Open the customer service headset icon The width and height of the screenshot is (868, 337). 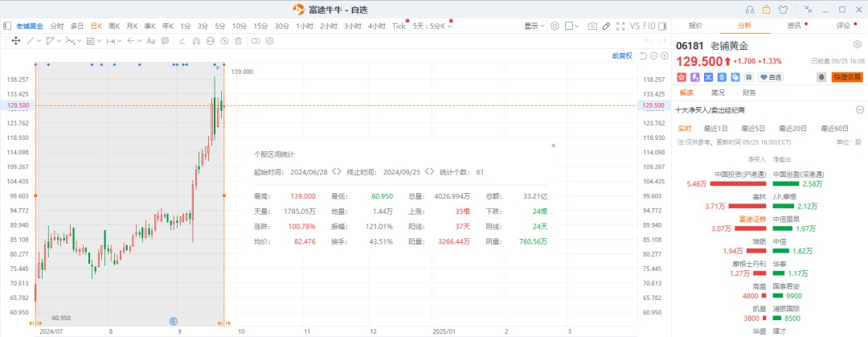tap(749, 10)
